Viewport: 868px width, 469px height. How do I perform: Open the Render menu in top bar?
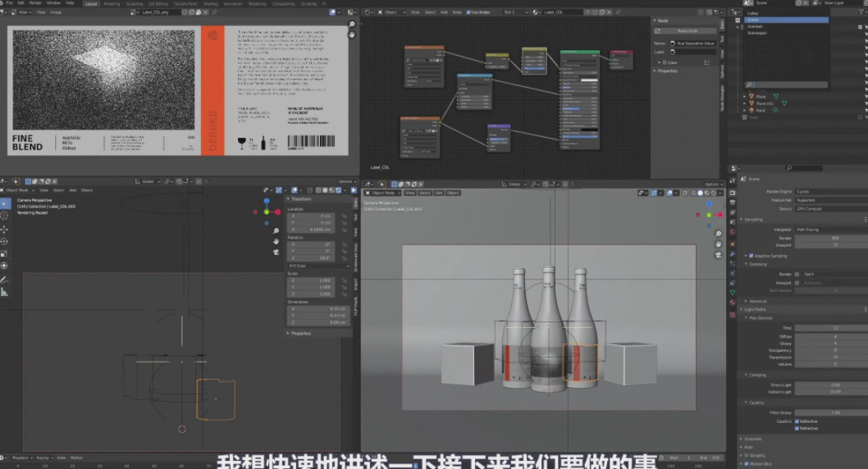[x=35, y=3]
